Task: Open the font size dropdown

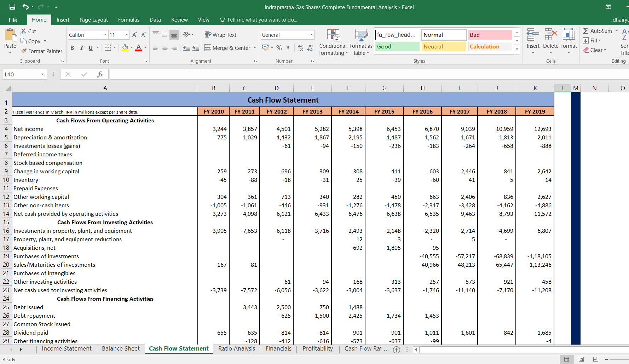Action: 126,35
